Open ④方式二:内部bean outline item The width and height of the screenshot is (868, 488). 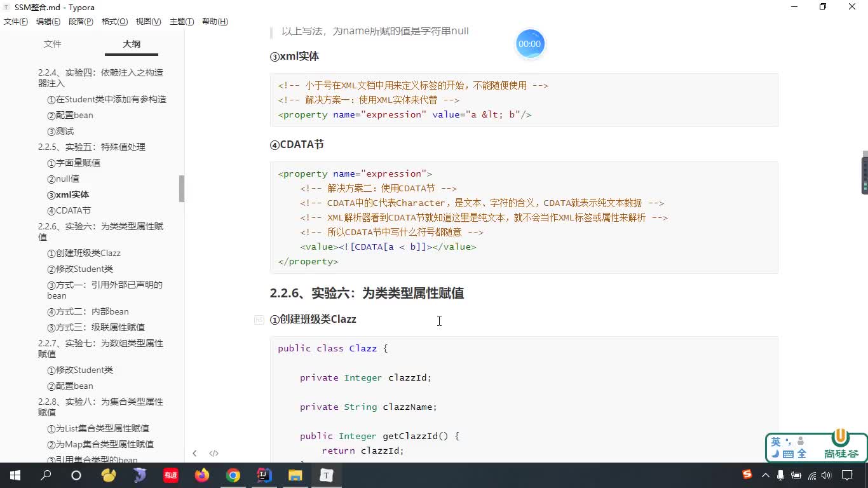[x=88, y=311]
